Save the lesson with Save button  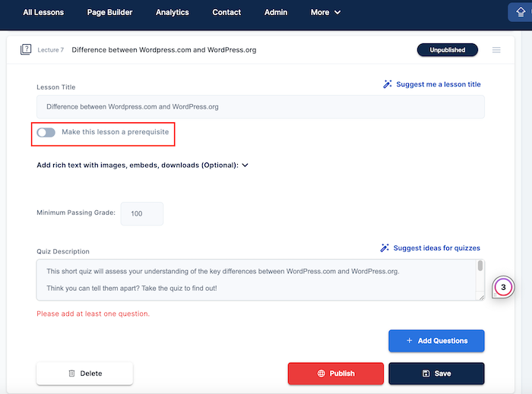(x=436, y=374)
